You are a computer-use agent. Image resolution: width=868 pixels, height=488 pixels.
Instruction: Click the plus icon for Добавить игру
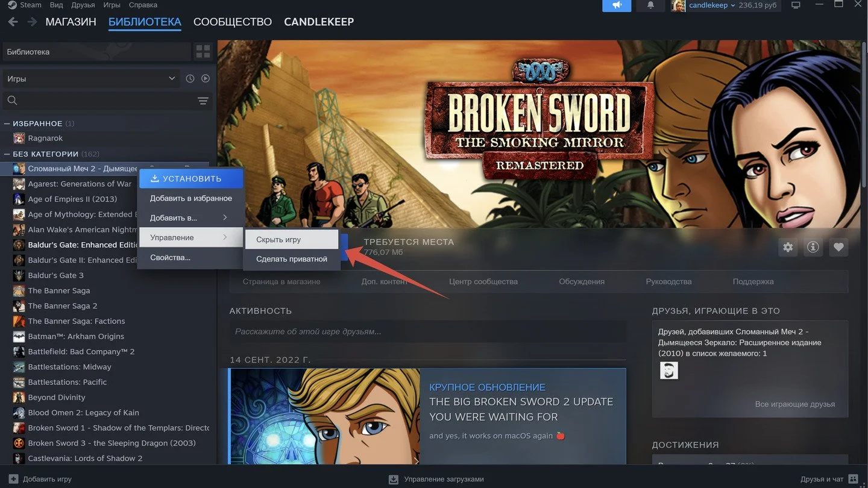[x=13, y=479]
